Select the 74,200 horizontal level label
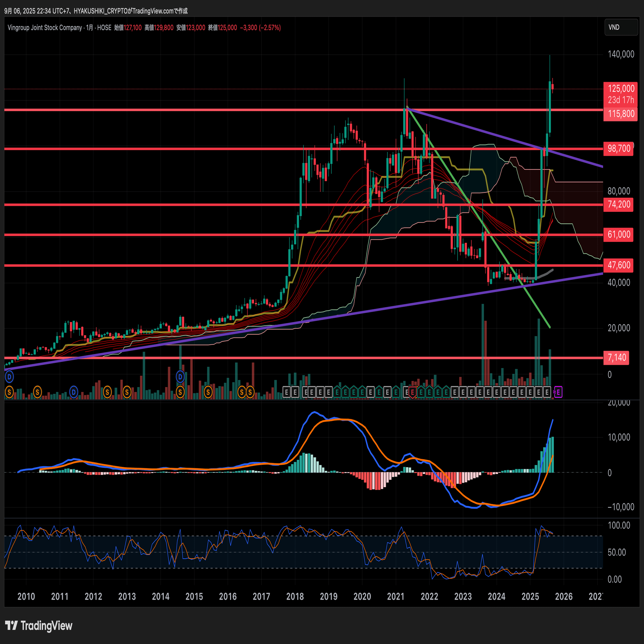 [619, 204]
